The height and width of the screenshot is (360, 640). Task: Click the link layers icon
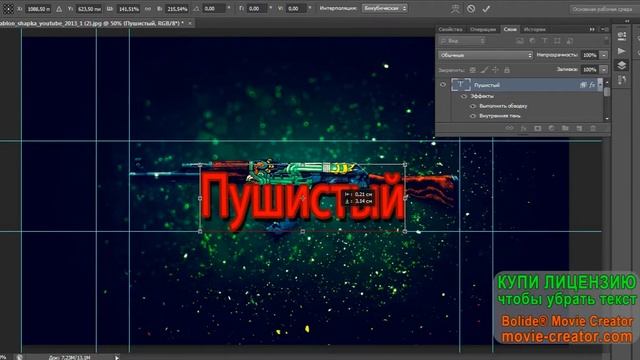(x=509, y=128)
